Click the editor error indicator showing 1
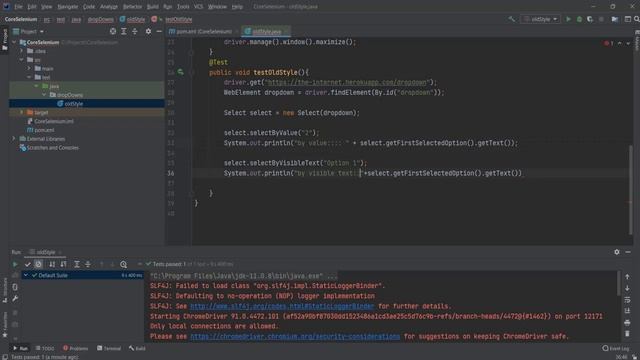This screenshot has height=360, width=640. [609, 43]
